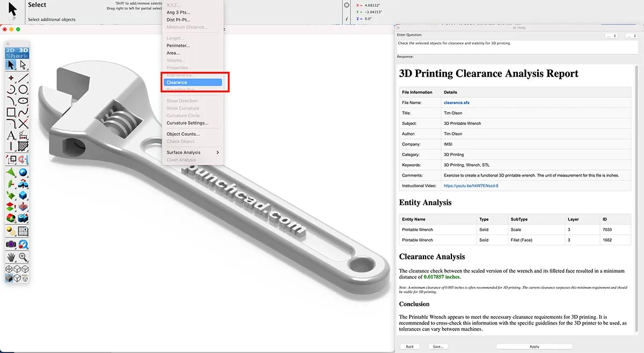This screenshot has height=353, width=644.
Task: Open first popup selector in AI Help
Action: click(x=611, y=36)
